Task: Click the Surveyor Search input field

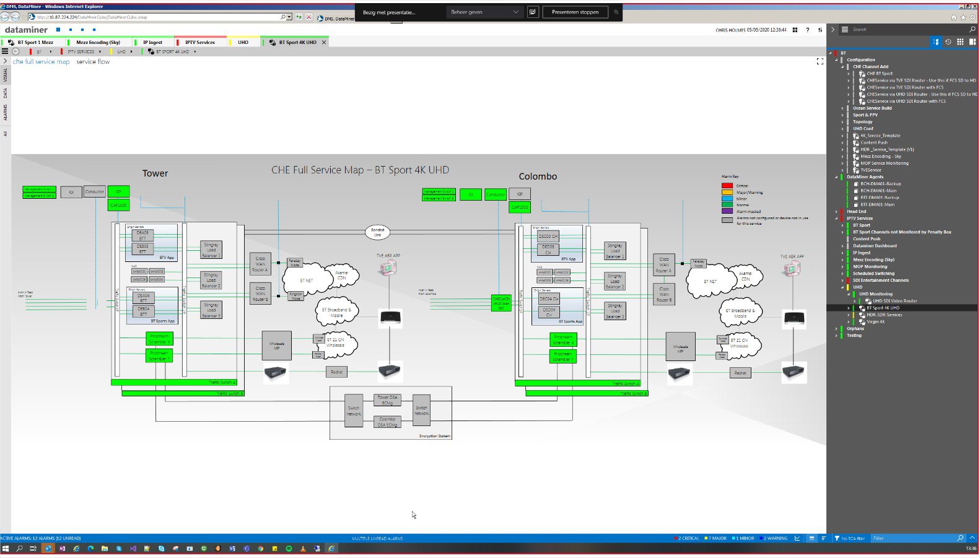Action: tap(908, 29)
